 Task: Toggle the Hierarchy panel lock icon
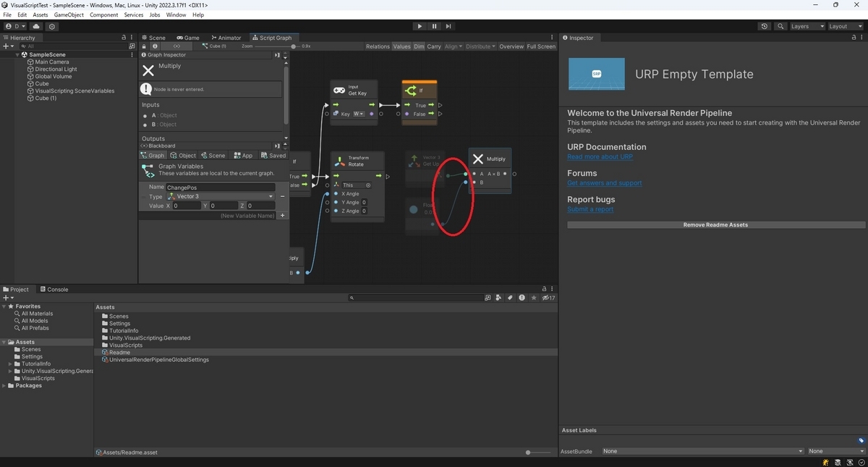124,38
